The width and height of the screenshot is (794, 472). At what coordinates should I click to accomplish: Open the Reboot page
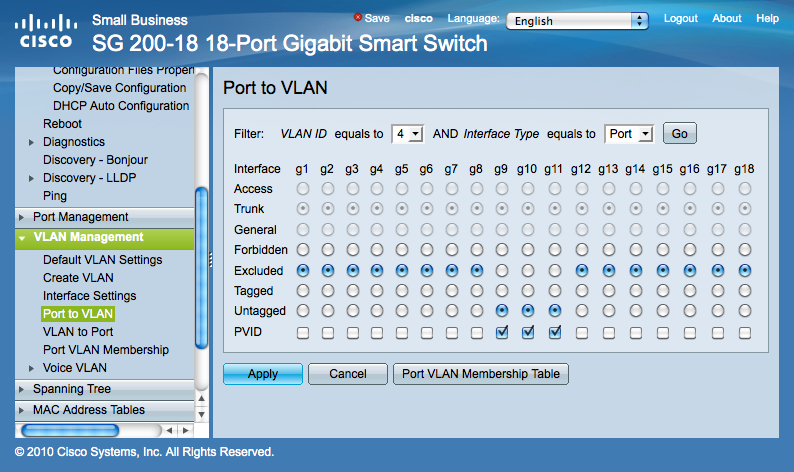pyautogui.click(x=62, y=124)
